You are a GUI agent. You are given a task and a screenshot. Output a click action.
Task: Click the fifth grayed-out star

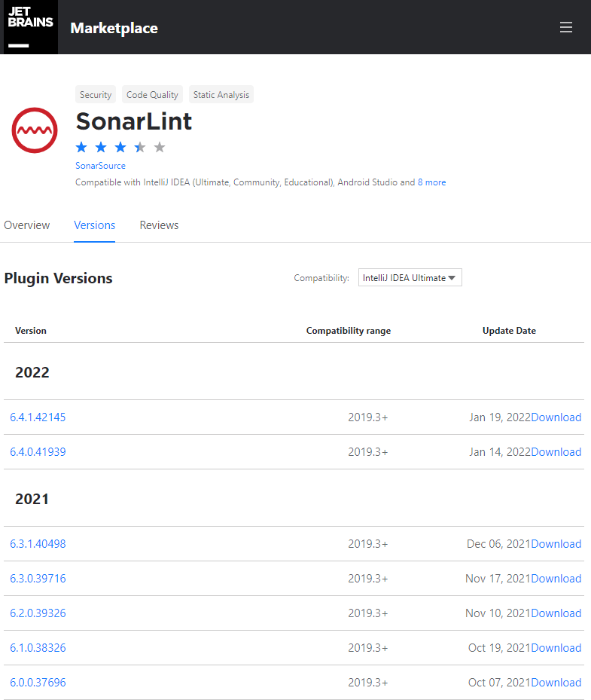tap(159, 147)
